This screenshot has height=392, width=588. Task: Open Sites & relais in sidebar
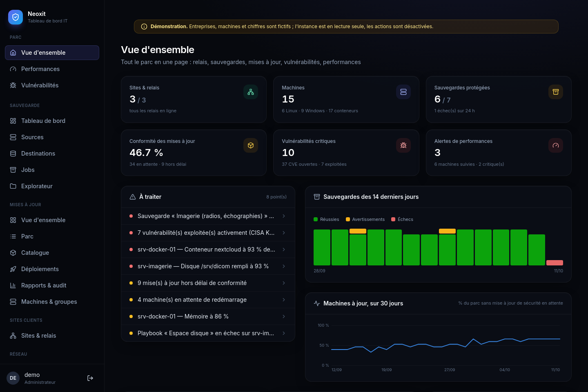click(x=52, y=336)
